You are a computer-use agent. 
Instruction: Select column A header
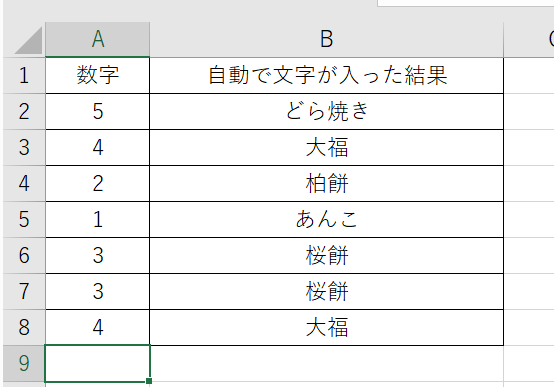coord(98,39)
